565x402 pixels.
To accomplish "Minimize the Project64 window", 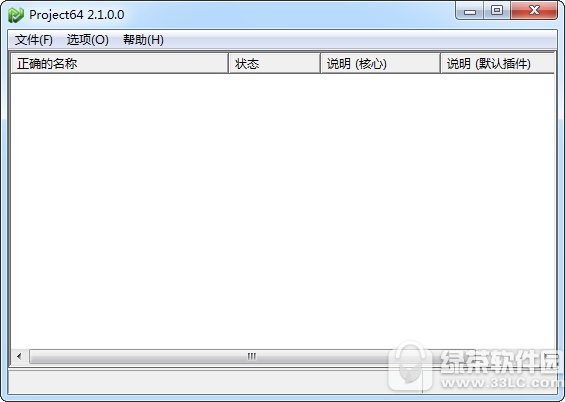I will 470,11.
